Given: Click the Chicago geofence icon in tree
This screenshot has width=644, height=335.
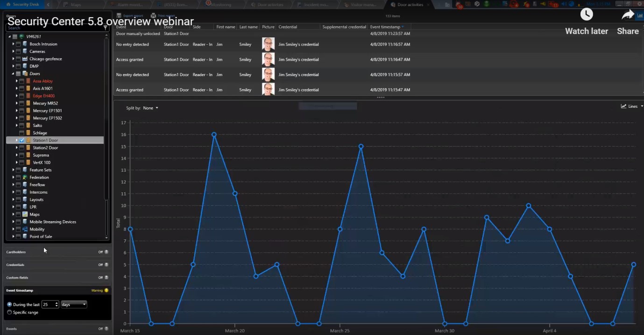Looking at the screenshot, I should click(x=25, y=59).
